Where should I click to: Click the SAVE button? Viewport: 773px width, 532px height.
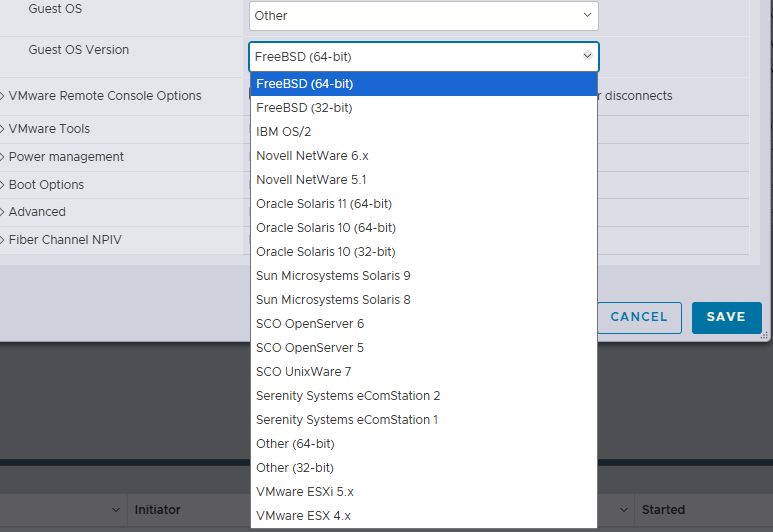pos(726,318)
